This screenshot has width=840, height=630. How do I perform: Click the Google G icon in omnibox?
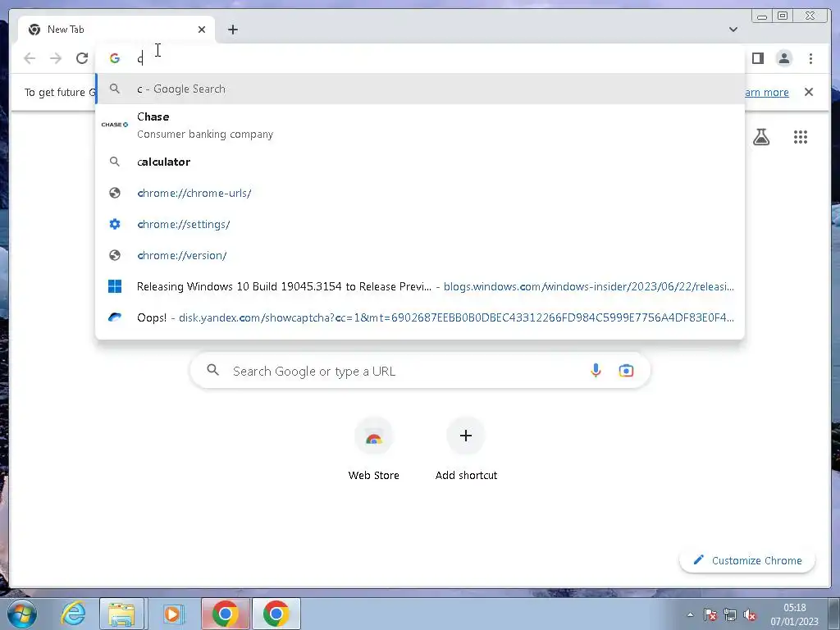coord(115,58)
